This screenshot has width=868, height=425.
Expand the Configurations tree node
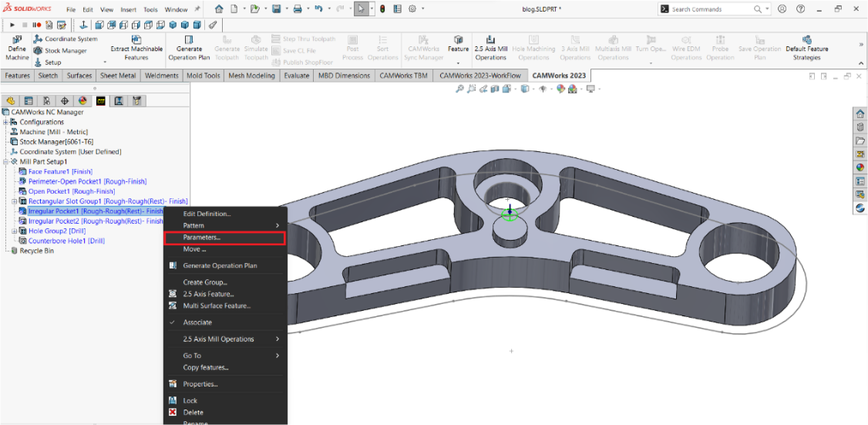6,122
